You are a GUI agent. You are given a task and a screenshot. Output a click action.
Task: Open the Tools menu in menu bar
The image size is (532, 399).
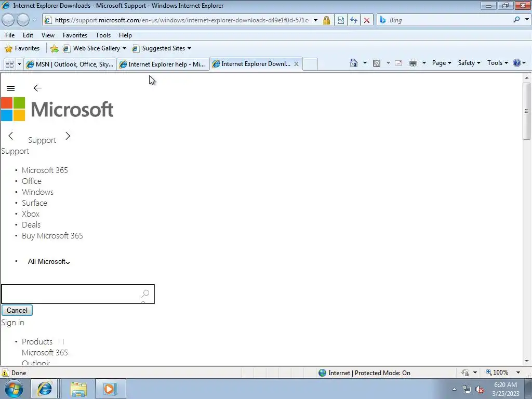(x=103, y=35)
